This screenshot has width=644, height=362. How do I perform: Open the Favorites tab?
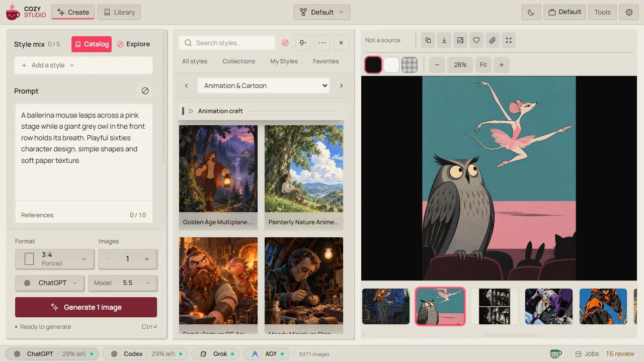tap(326, 61)
